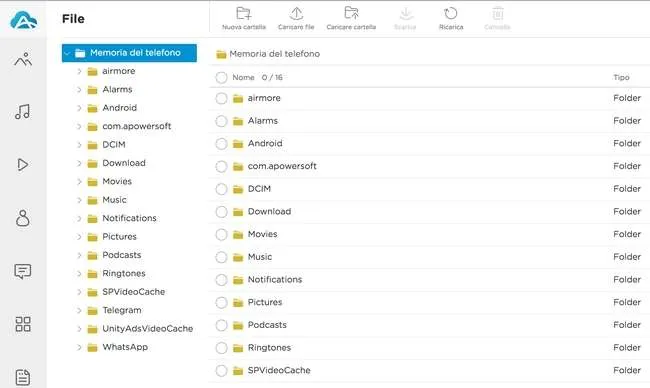Image resolution: width=650 pixels, height=388 pixels.
Task: Click the AirMore cloud logo
Action: tap(23, 19)
